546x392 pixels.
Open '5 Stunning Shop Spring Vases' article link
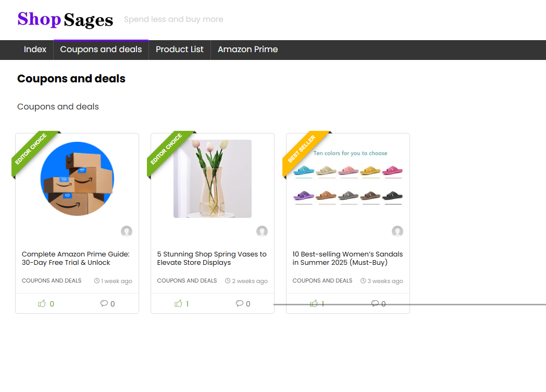pyautogui.click(x=212, y=258)
